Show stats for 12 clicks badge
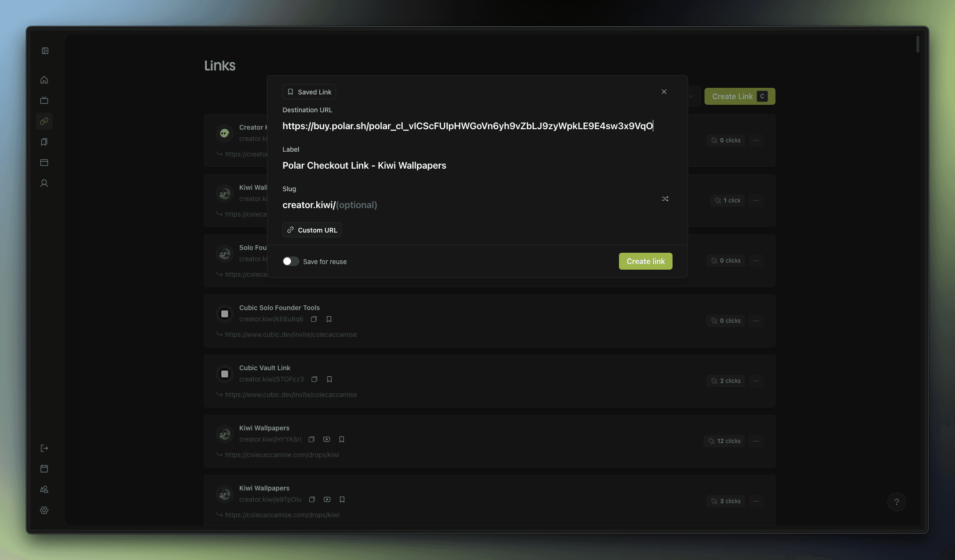 (724, 441)
